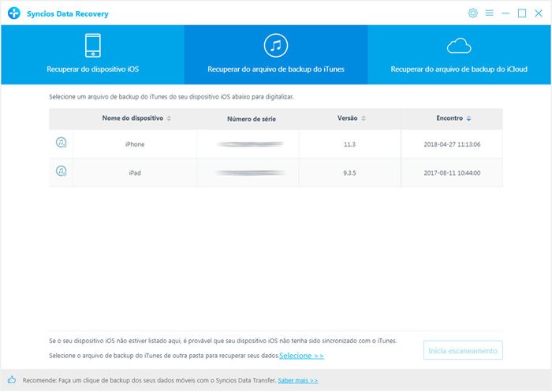Sort by Encontro column arrows

pos(468,118)
